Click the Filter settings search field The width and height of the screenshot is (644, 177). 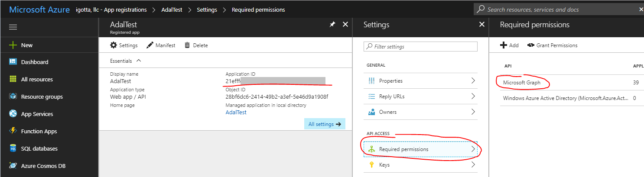420,46
